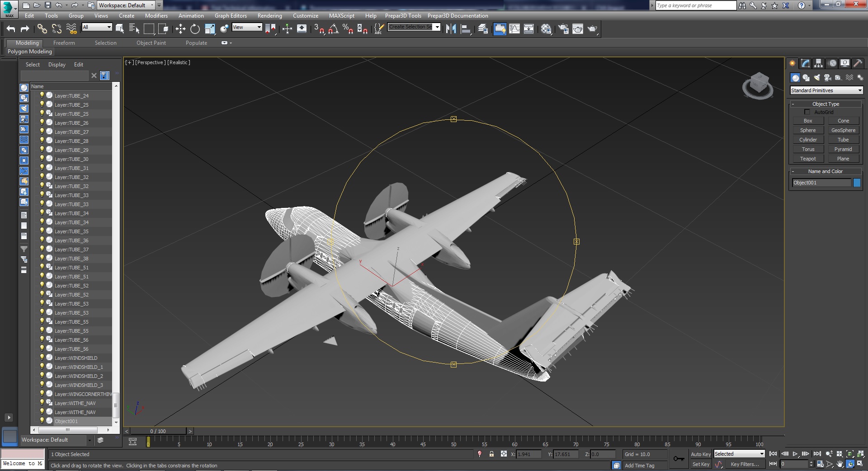
Task: Collapse the Object Type rollout
Action: pyautogui.click(x=826, y=104)
